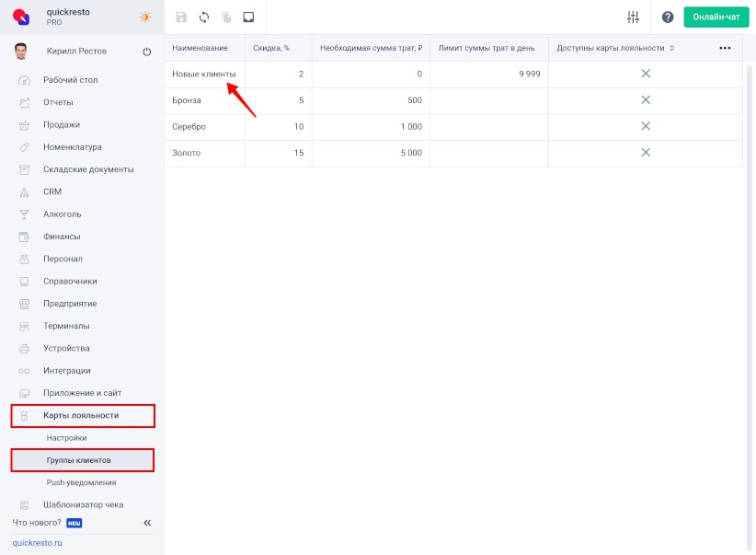Image resolution: width=756 pixels, height=555 pixels.
Task: Open Настройки submenu item
Action: click(66, 438)
